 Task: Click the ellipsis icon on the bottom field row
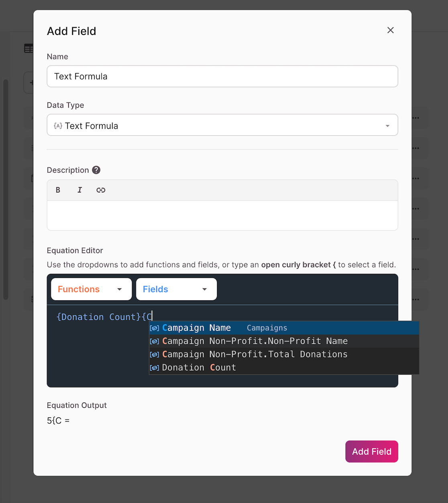415,299
